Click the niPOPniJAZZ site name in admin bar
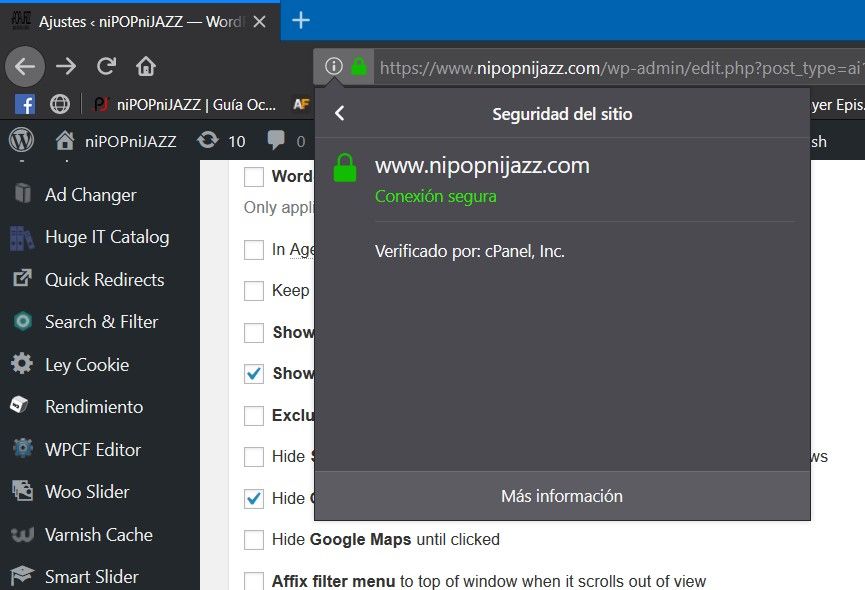This screenshot has height=590, width=865. (x=131, y=141)
